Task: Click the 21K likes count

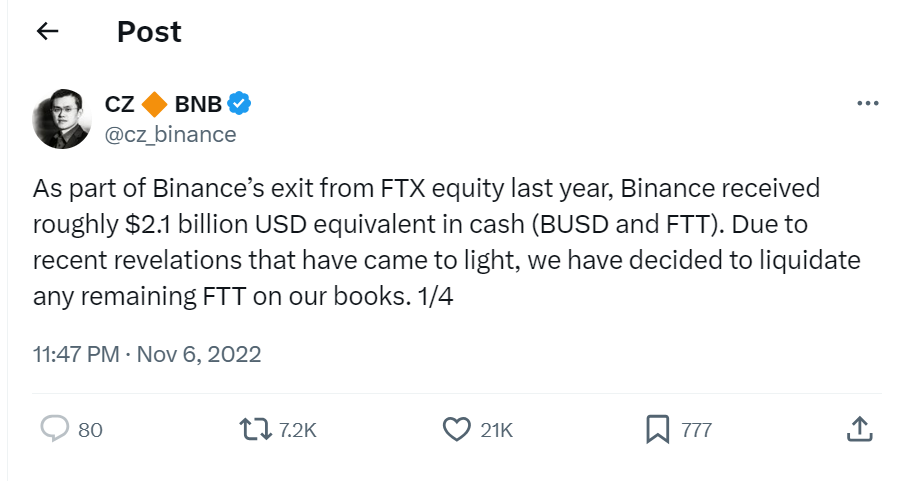Action: [497, 430]
